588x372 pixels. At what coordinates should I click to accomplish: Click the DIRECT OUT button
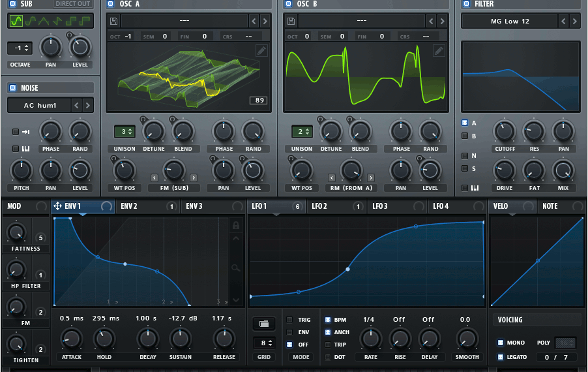coord(73,4)
